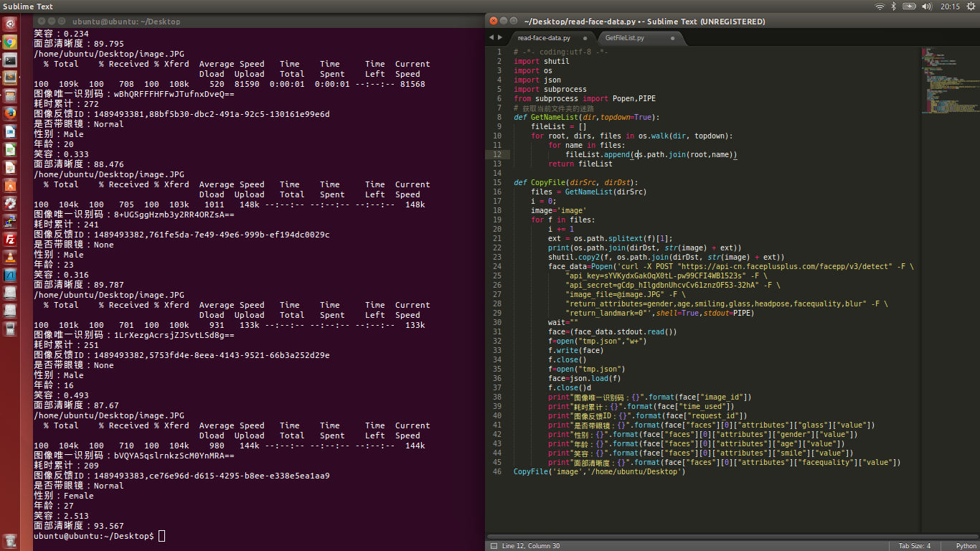Screen dimensions: 980x551
Task: Open LibreOffice Writer from the launcher
Action: click(x=10, y=131)
